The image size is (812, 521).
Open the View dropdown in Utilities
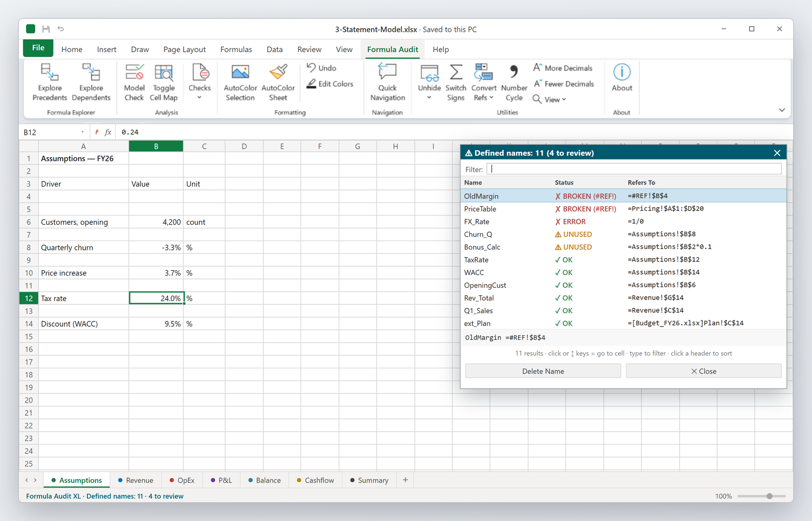pyautogui.click(x=549, y=99)
